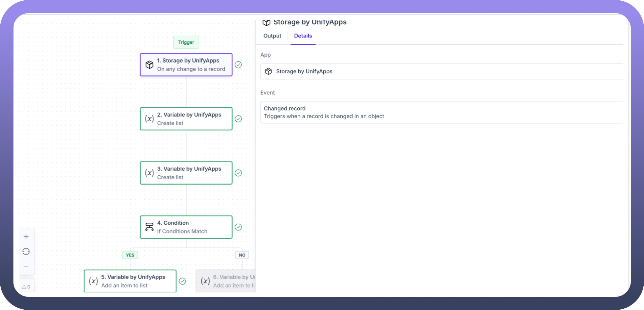The image size is (644, 310).
Task: Click the success checkmark beside step 4
Action: coord(239,227)
